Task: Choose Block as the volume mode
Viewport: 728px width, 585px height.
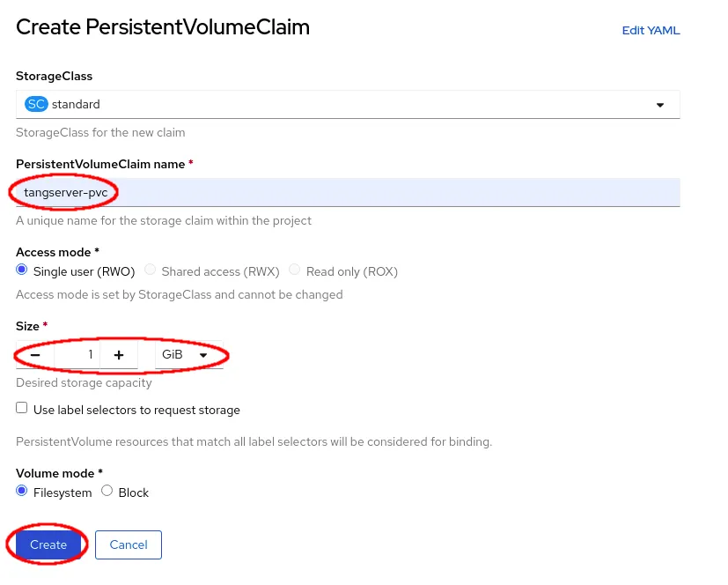Action: (107, 492)
